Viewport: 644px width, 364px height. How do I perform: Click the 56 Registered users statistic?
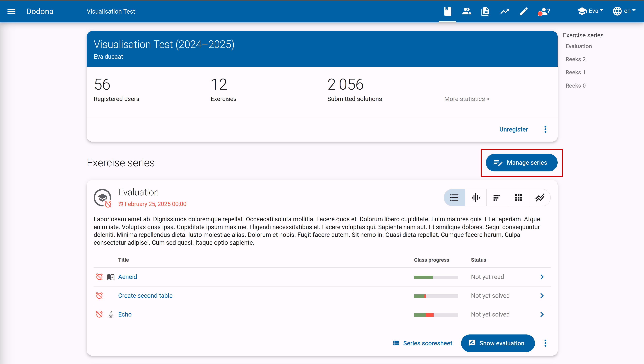tap(116, 90)
